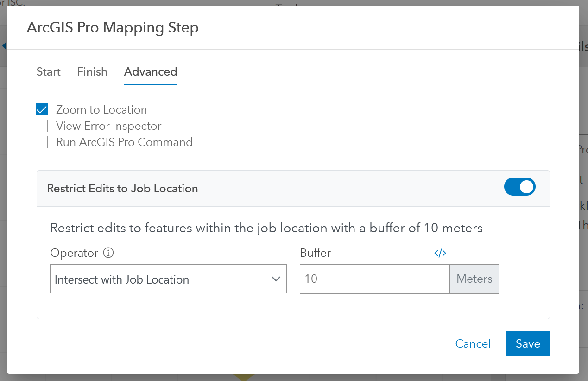Select the Advanced tab
The image size is (588, 381).
tap(151, 72)
